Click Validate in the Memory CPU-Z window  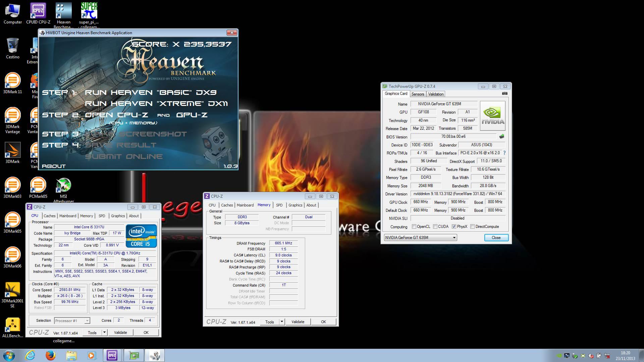click(x=298, y=322)
